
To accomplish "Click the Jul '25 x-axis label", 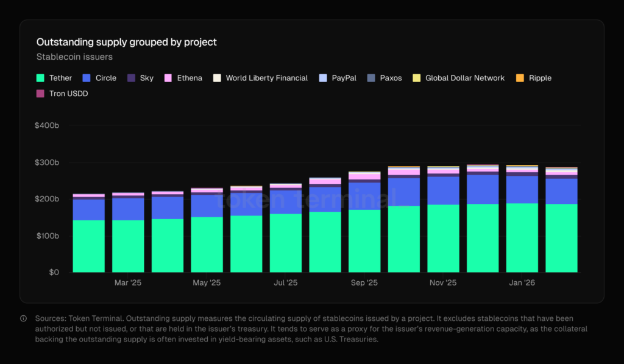I will 285,282.
